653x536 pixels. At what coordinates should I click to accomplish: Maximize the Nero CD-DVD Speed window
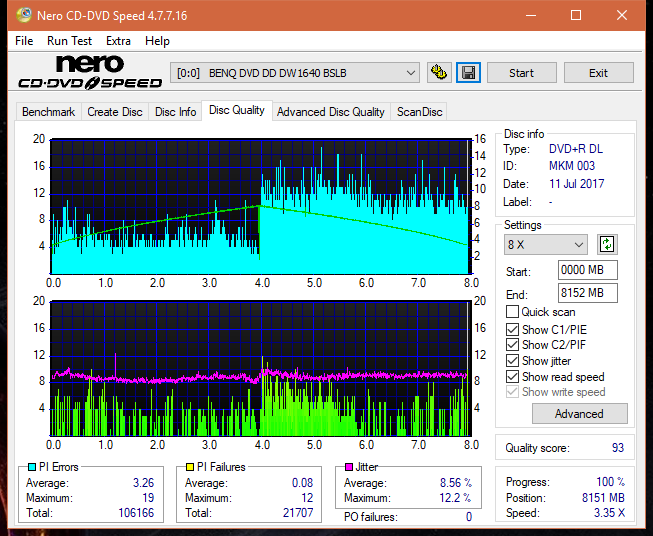[x=576, y=15]
